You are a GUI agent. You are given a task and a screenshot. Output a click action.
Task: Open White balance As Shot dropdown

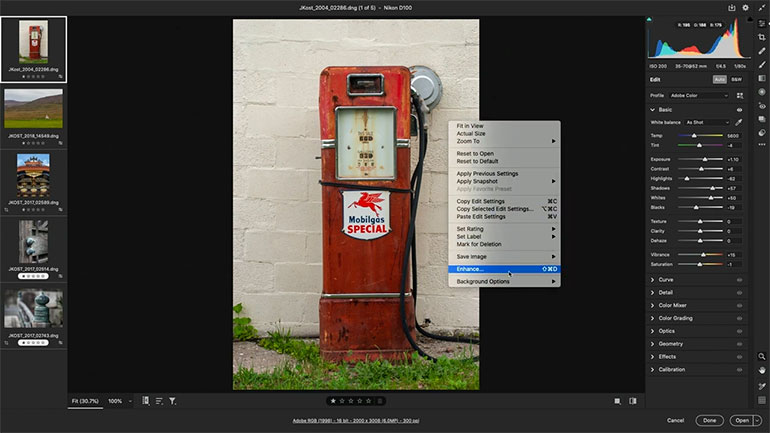coord(707,122)
